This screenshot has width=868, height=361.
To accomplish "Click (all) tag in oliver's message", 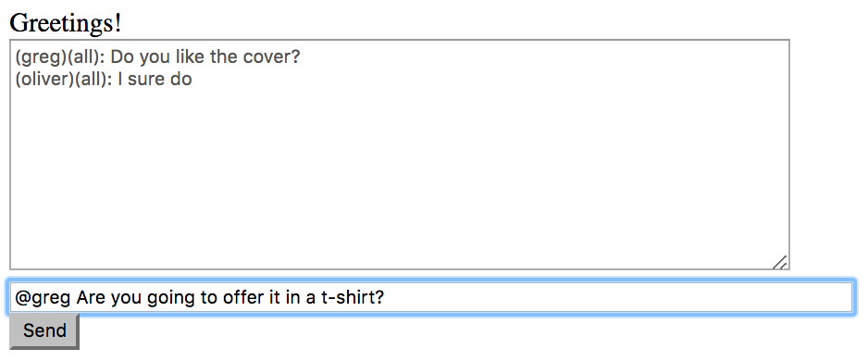I will point(93,80).
